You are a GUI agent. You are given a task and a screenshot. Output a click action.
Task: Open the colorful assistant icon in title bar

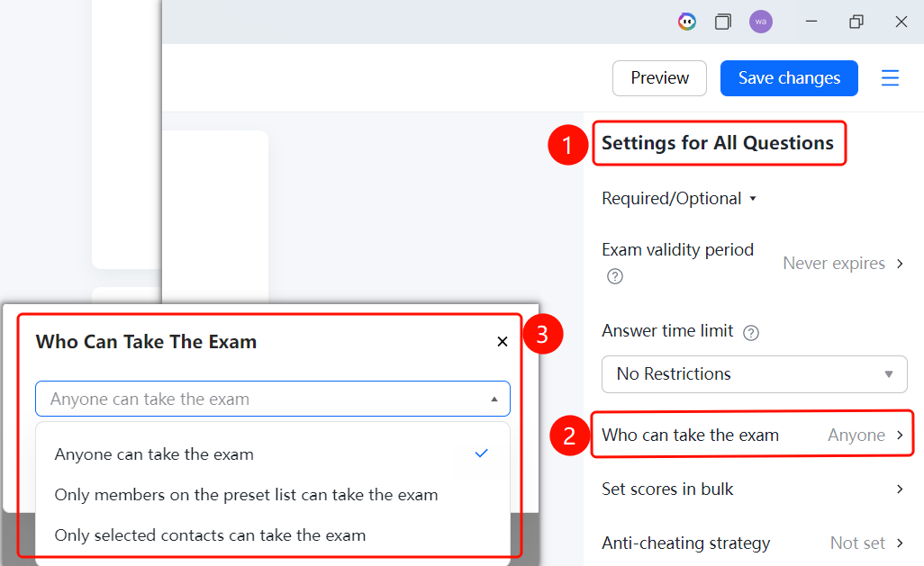point(686,22)
